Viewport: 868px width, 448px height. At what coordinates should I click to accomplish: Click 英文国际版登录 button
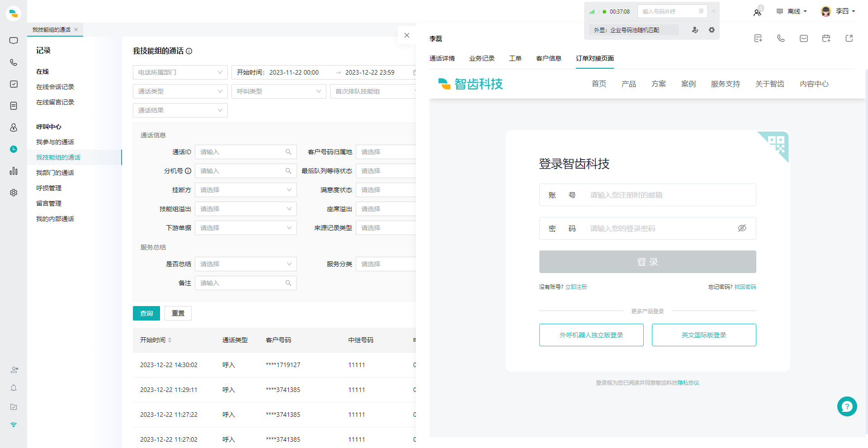click(x=704, y=335)
